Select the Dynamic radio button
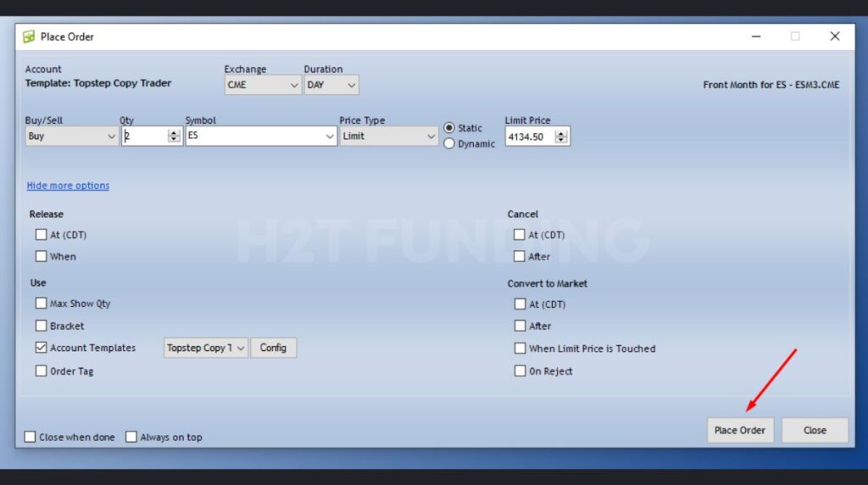The image size is (868, 485). point(449,143)
